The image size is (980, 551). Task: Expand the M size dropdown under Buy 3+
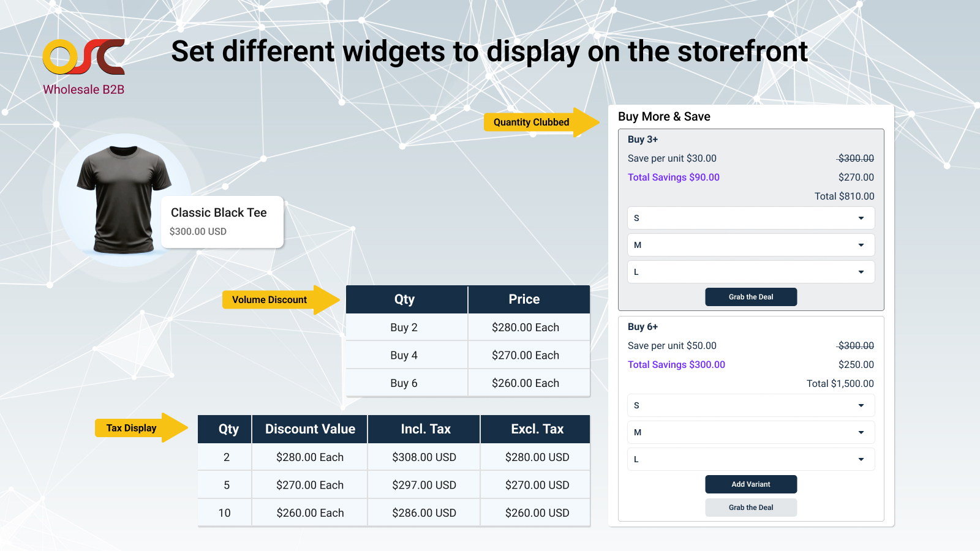750,245
